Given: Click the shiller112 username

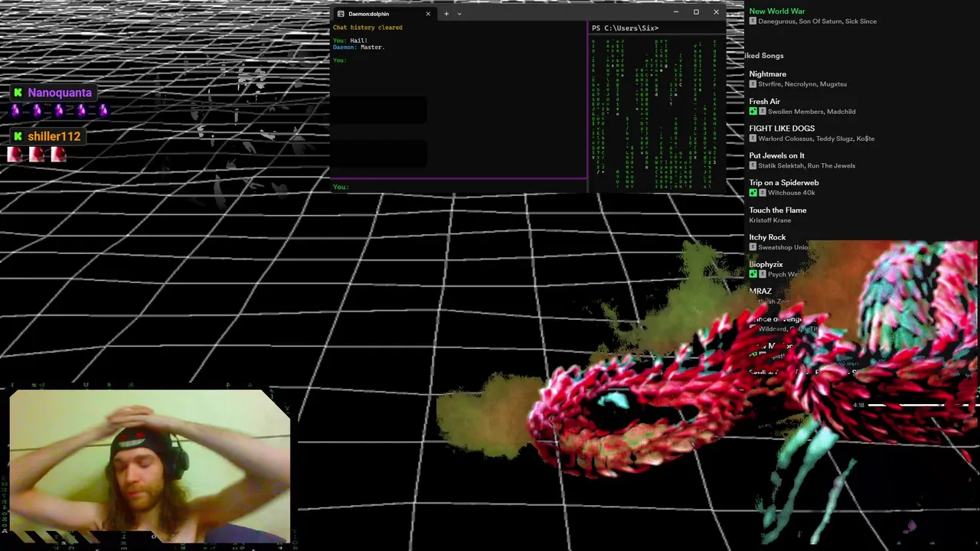Looking at the screenshot, I should (x=54, y=136).
